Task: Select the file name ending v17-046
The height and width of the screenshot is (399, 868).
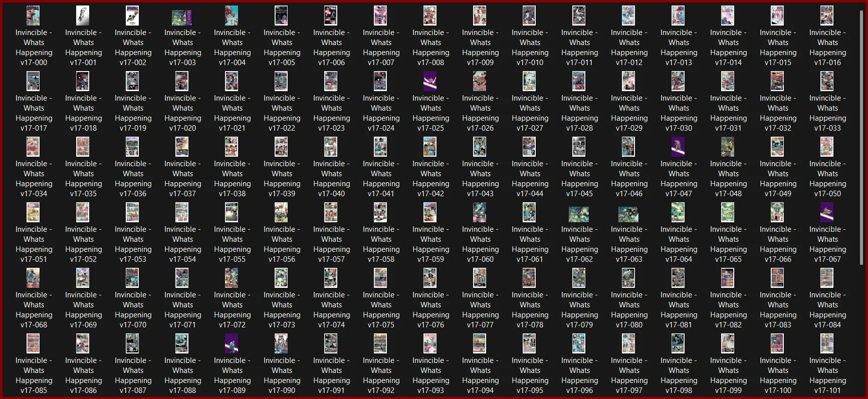Action: click(629, 179)
